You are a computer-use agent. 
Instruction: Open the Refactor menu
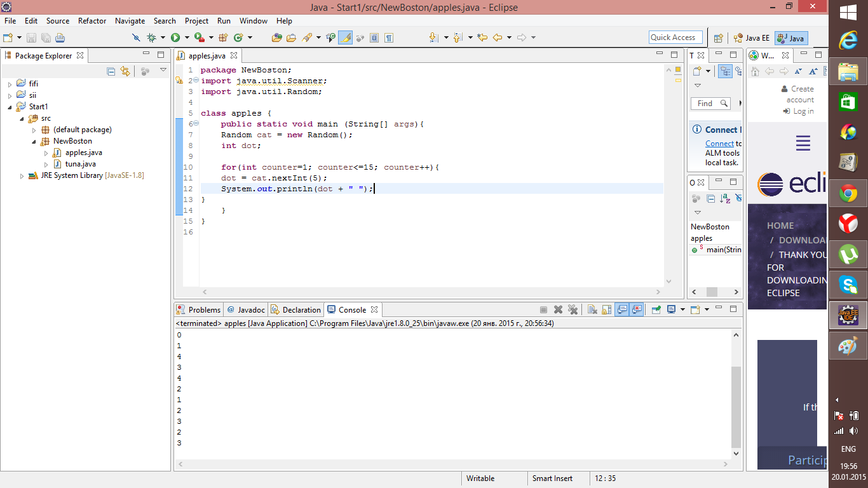92,21
